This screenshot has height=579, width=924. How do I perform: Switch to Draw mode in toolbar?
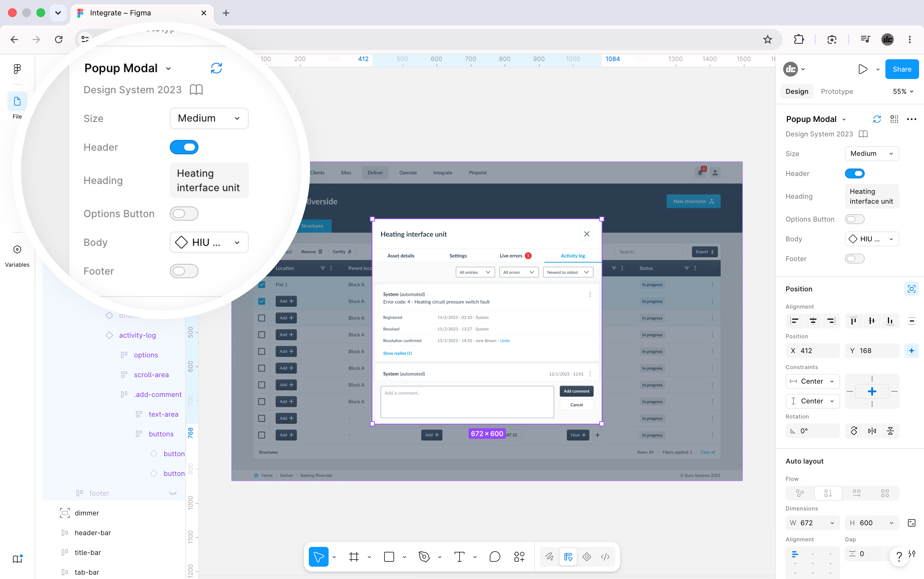click(x=549, y=556)
